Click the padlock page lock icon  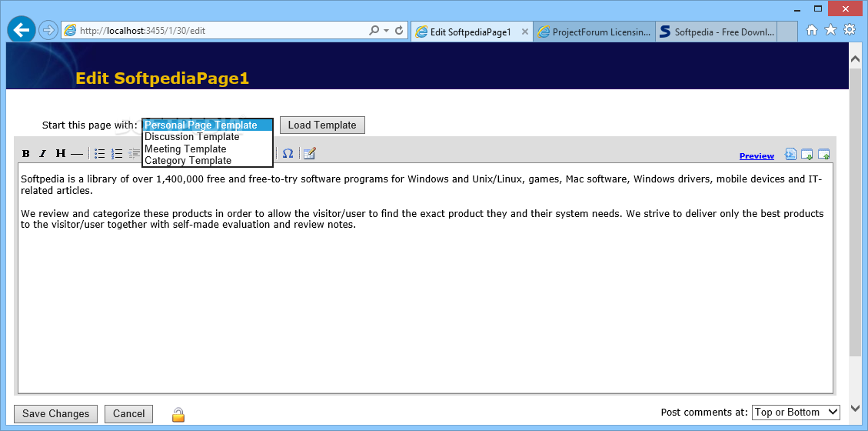[x=178, y=414]
